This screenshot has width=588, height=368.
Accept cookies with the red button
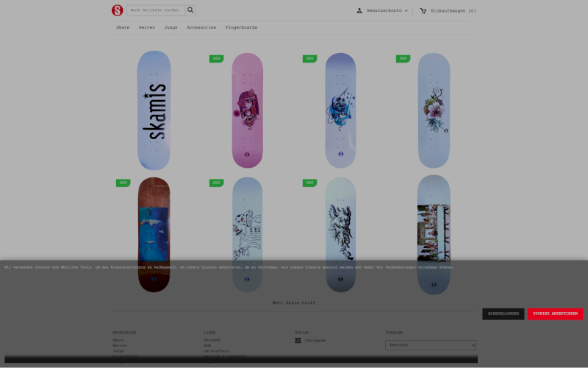555,314
